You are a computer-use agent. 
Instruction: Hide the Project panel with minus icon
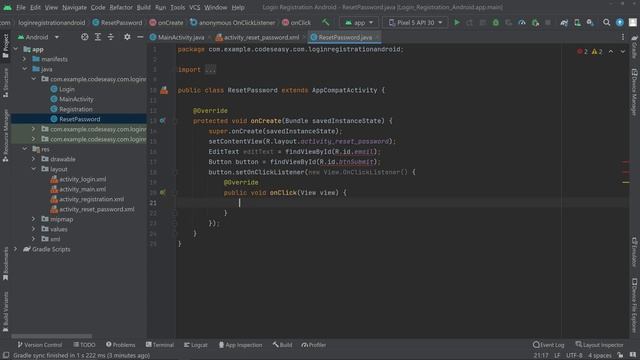click(x=140, y=37)
